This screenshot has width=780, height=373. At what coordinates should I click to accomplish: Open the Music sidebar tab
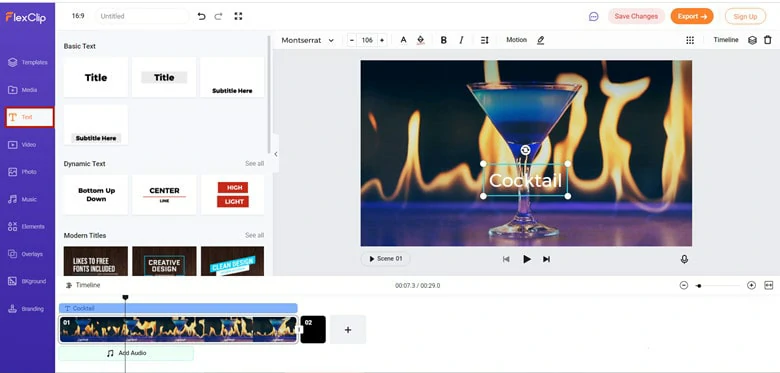[27, 199]
